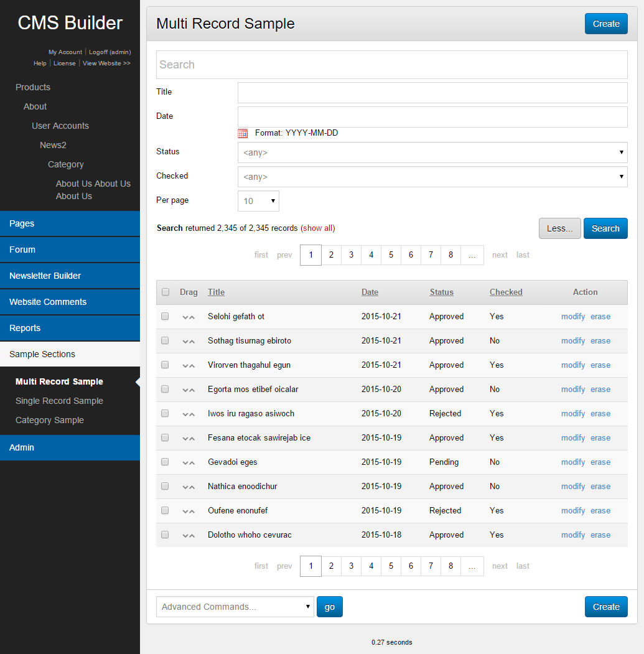Click drag arrows on Oufene enonufef row

click(189, 511)
